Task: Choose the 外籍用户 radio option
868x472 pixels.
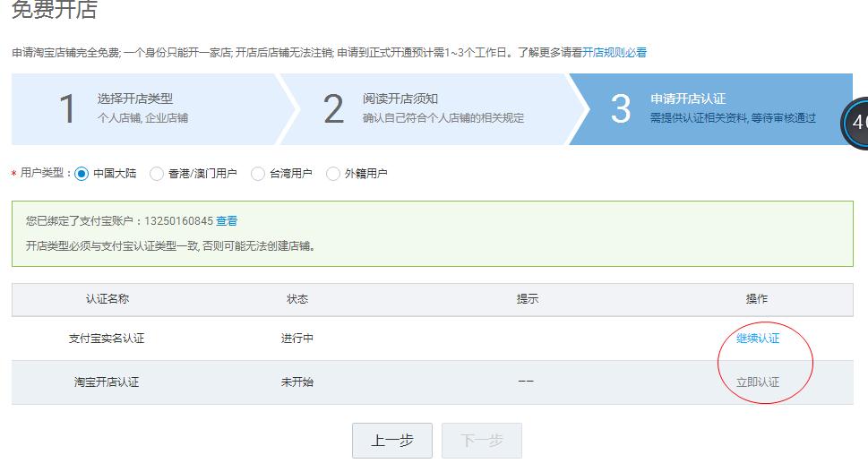Action: coord(332,174)
